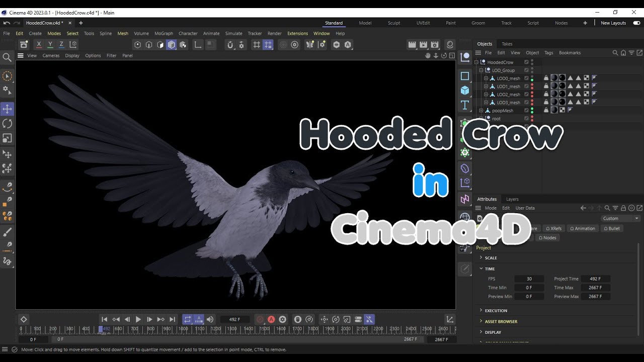The image size is (644, 362).
Task: Click the Rectangle spline icon
Action: [465, 76]
